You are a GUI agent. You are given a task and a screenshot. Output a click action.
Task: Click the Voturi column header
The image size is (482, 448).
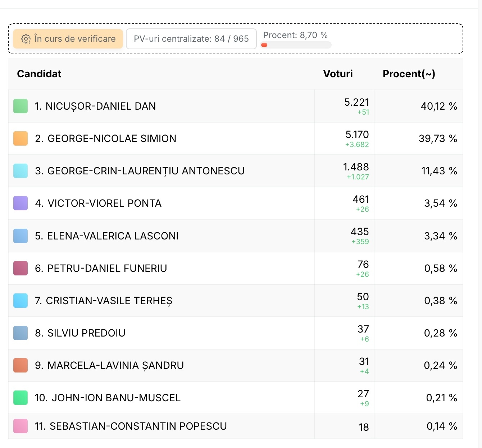coord(338,74)
